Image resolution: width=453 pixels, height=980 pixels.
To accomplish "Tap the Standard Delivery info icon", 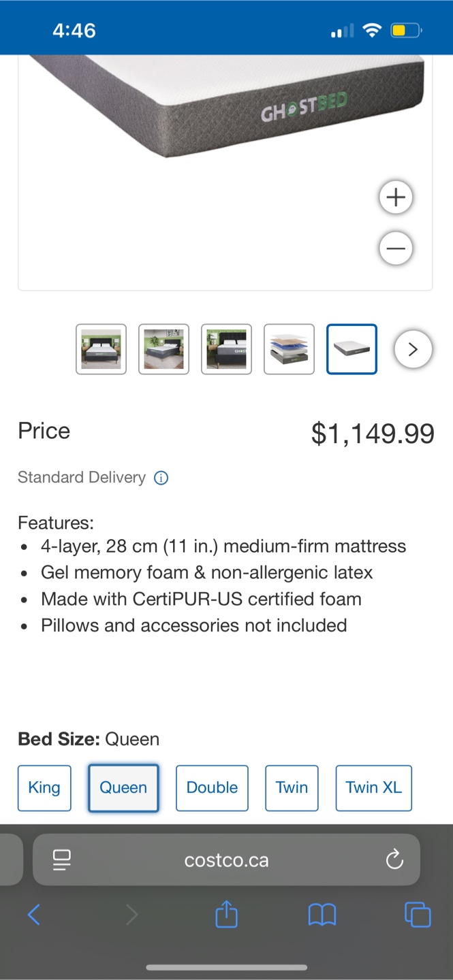I will [161, 478].
